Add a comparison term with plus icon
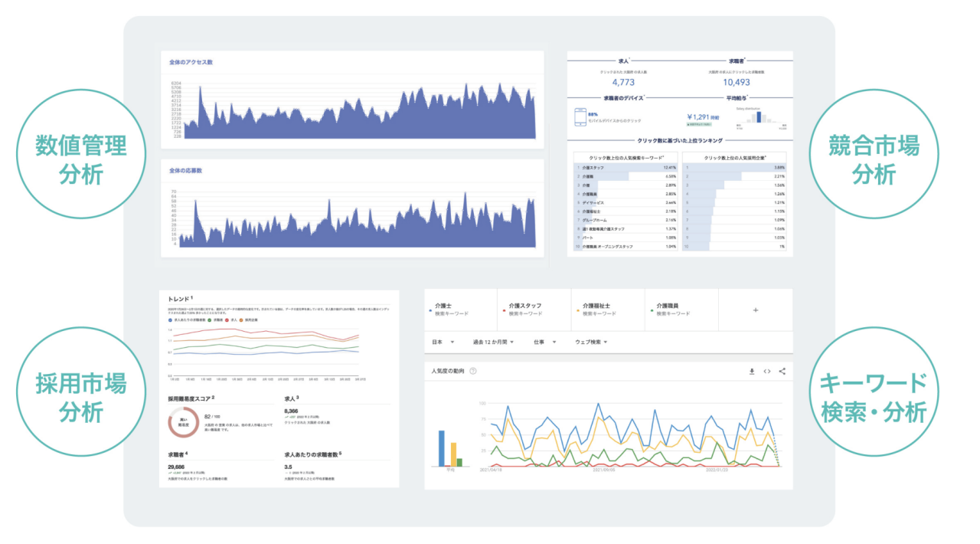980x544 pixels. 756,310
